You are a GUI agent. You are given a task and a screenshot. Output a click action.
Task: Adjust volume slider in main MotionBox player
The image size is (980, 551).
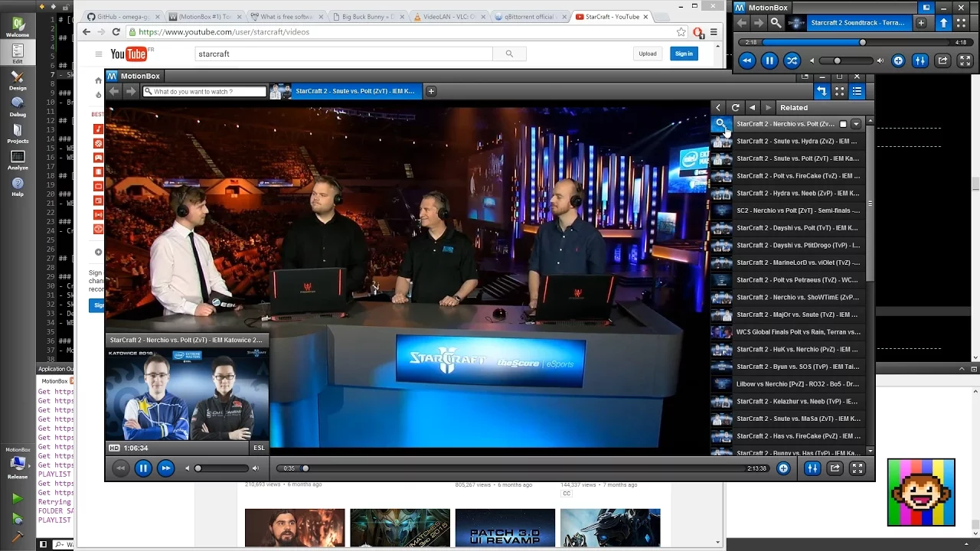click(222, 468)
